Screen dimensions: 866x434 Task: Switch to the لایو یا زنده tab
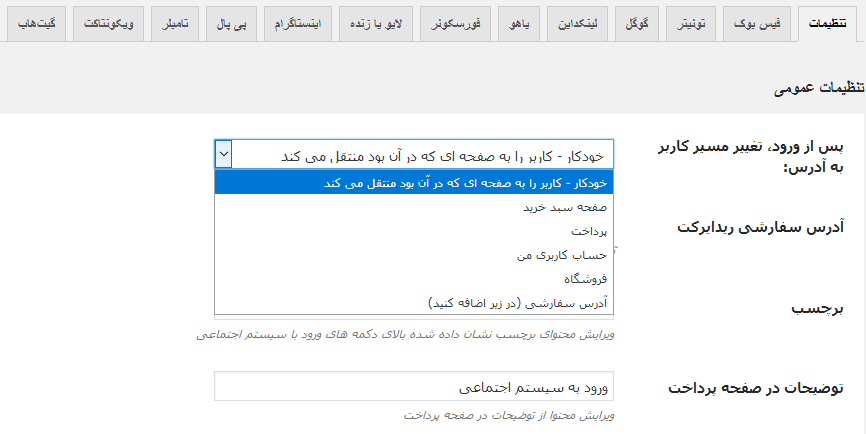coord(376,24)
